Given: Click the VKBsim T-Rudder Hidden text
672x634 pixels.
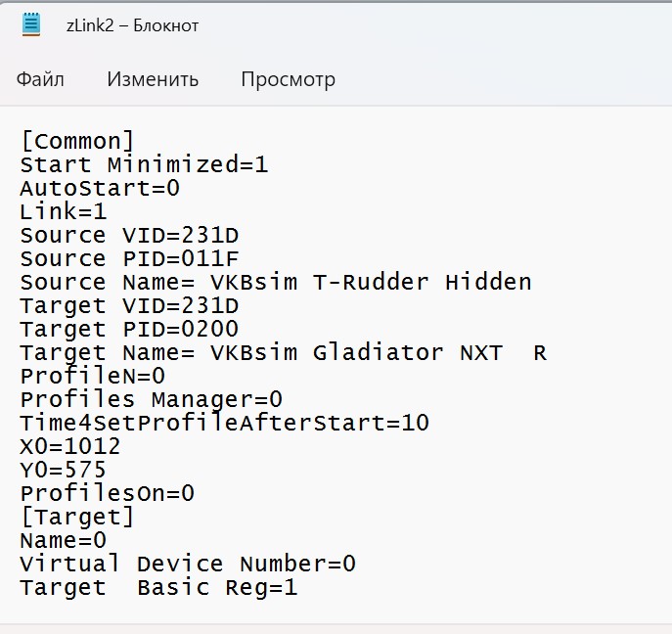Looking at the screenshot, I should tap(371, 282).
